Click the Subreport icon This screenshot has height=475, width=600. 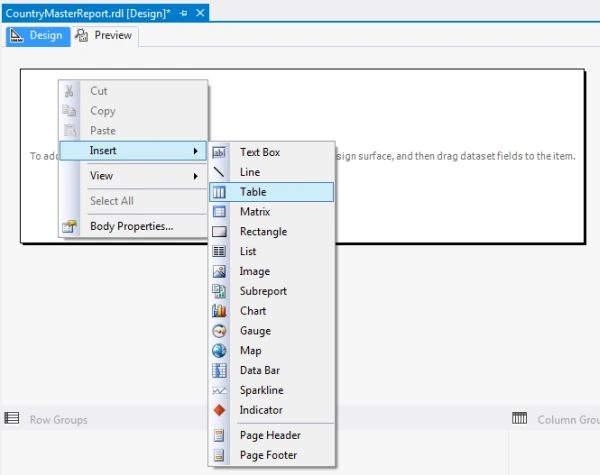pos(219,291)
